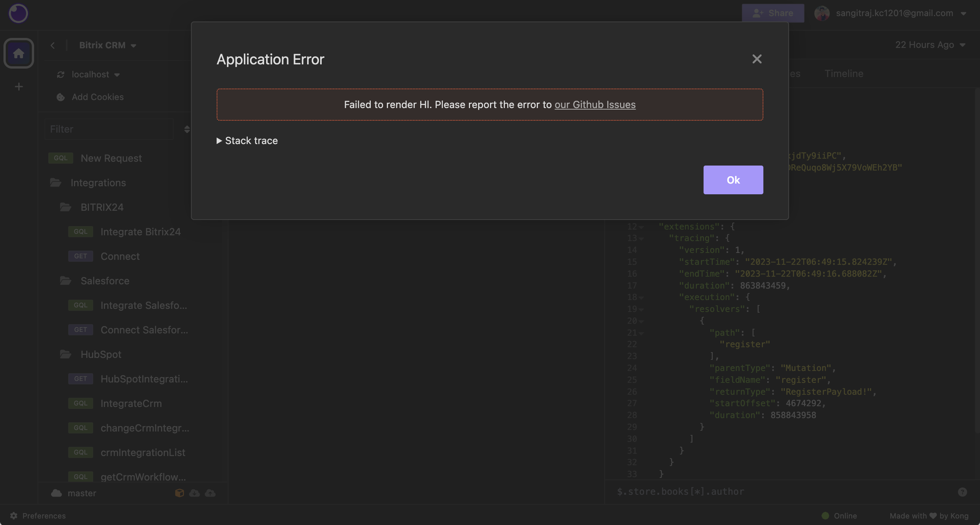Screen dimensions: 980x525
Task: Click Ok to dismiss the Application Error
Action: [733, 180]
